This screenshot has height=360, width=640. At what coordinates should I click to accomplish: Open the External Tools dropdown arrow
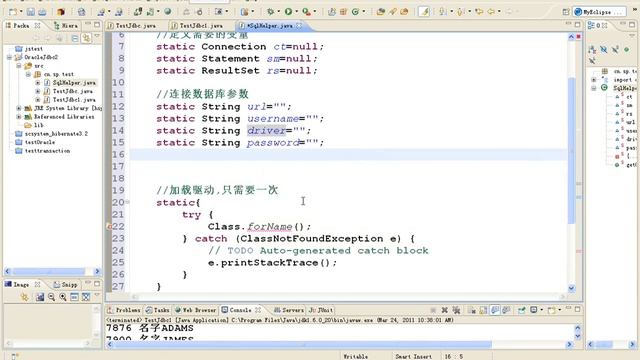[x=314, y=12]
